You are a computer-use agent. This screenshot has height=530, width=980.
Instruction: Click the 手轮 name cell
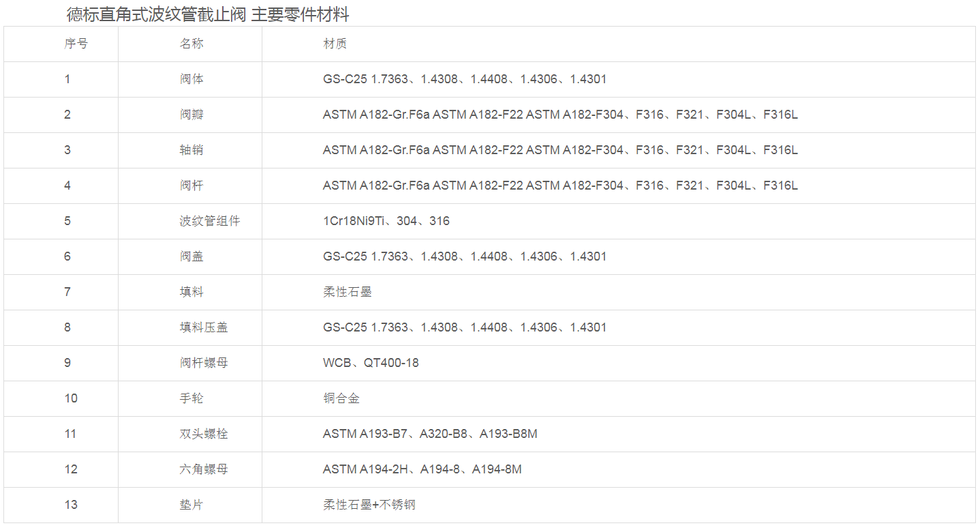(x=192, y=398)
